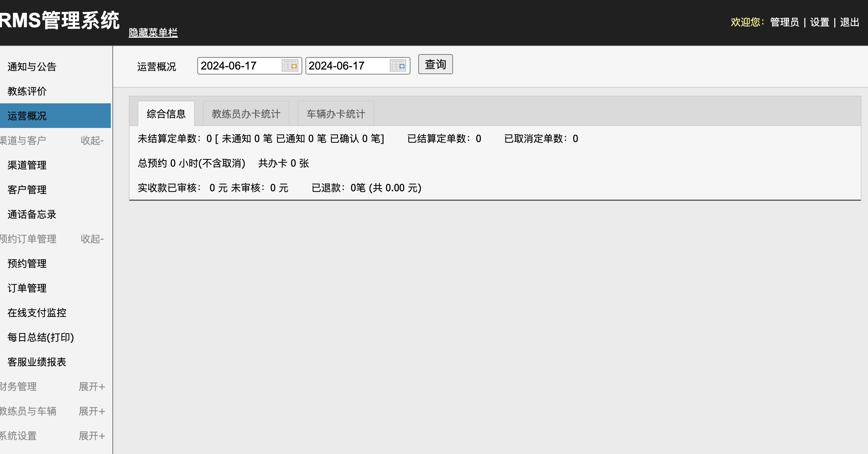Expand the 教练员与车辆 menu section
The height and width of the screenshot is (454, 868).
[x=92, y=411]
